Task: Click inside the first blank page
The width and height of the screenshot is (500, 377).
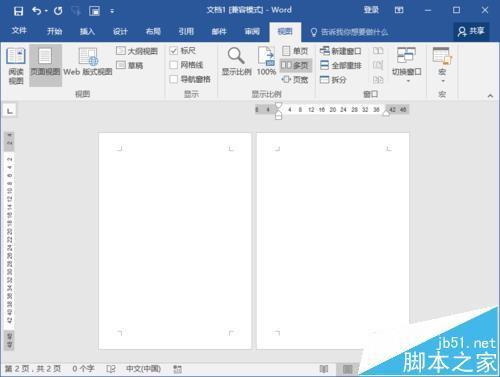Action: (x=175, y=241)
